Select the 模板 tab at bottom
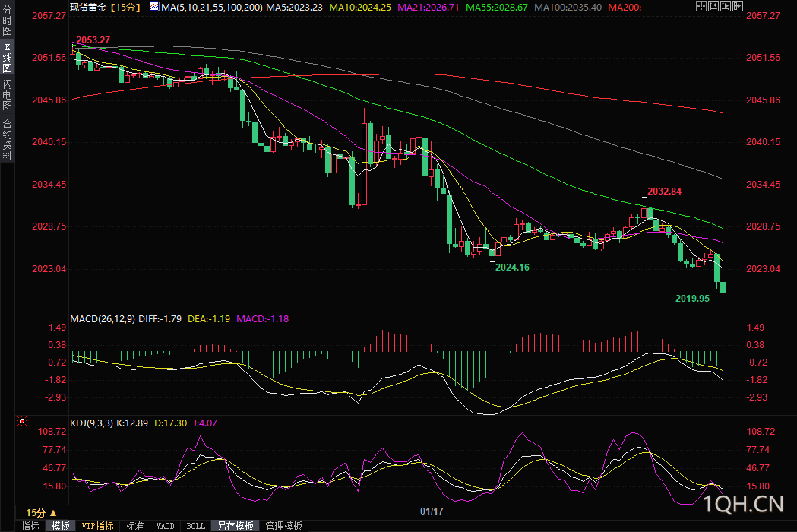The width and height of the screenshot is (797, 532). point(61,526)
